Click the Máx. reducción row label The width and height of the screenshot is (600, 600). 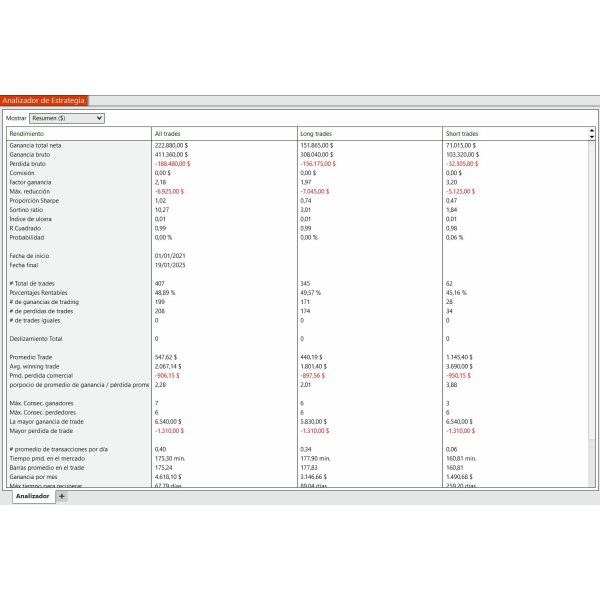click(x=29, y=190)
